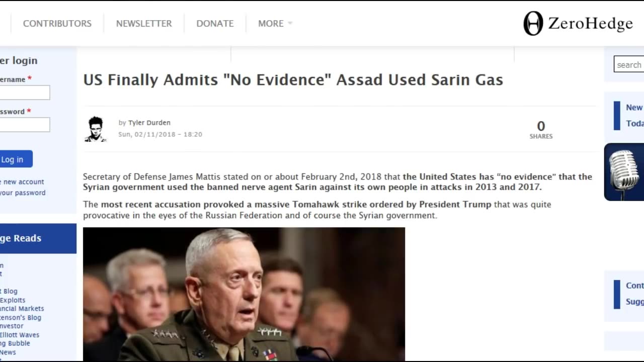Click the article headline about Sarin Gas
The image size is (644, 362).
293,80
